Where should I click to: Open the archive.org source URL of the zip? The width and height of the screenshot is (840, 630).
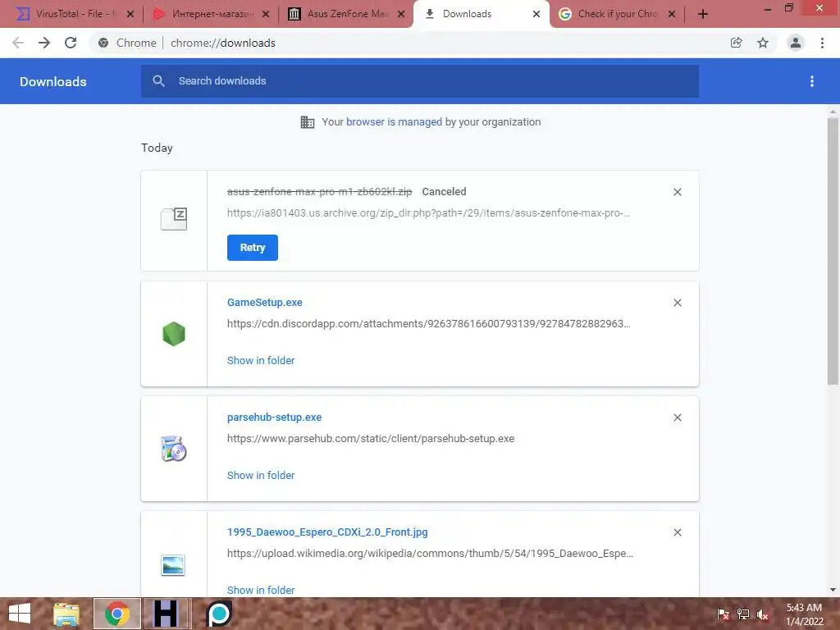tap(428, 213)
